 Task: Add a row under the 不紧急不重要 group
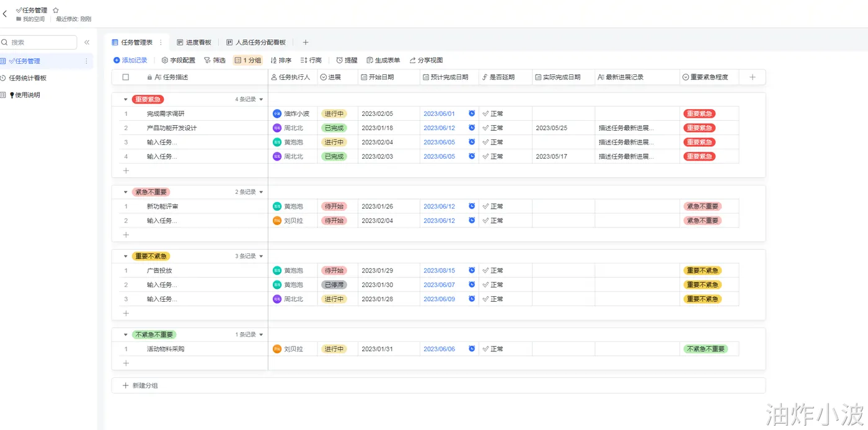(126, 363)
